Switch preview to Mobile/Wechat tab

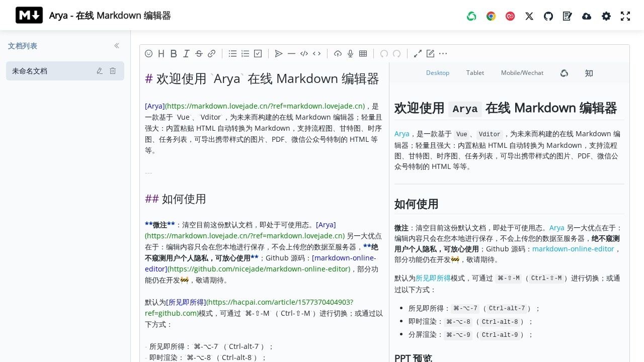522,73
